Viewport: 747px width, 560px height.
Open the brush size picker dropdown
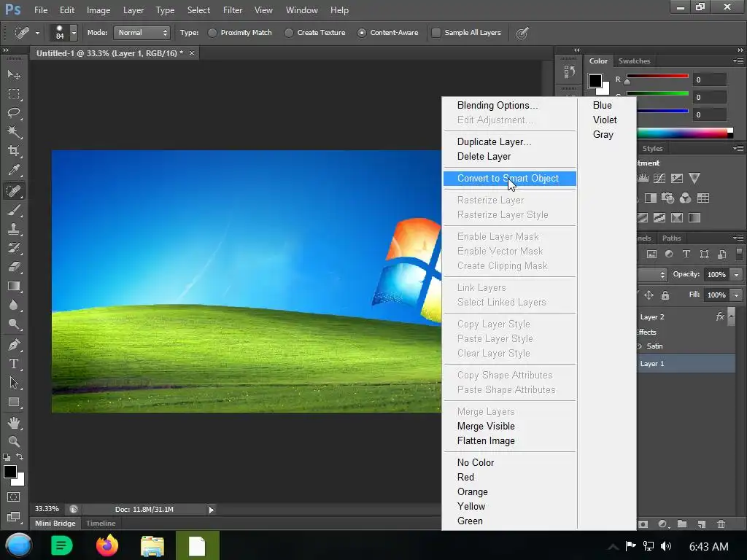74,33
